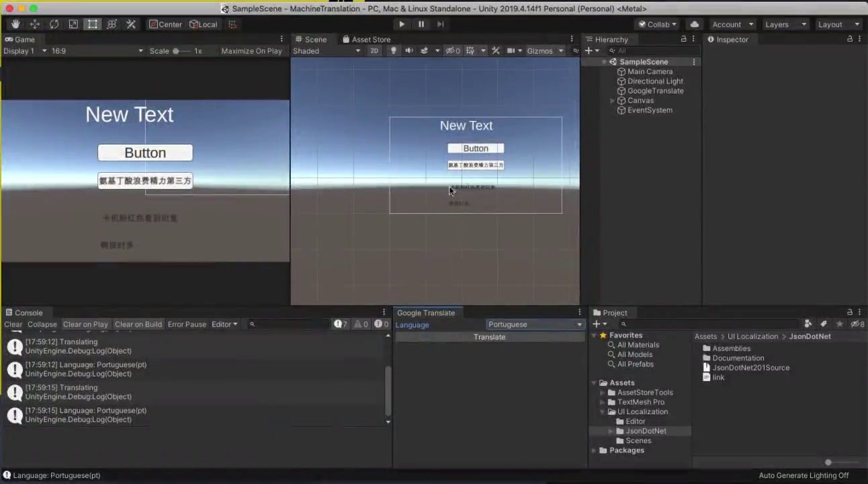The width and height of the screenshot is (868, 484).
Task: Toggle console log messages count filter
Action: click(x=341, y=324)
